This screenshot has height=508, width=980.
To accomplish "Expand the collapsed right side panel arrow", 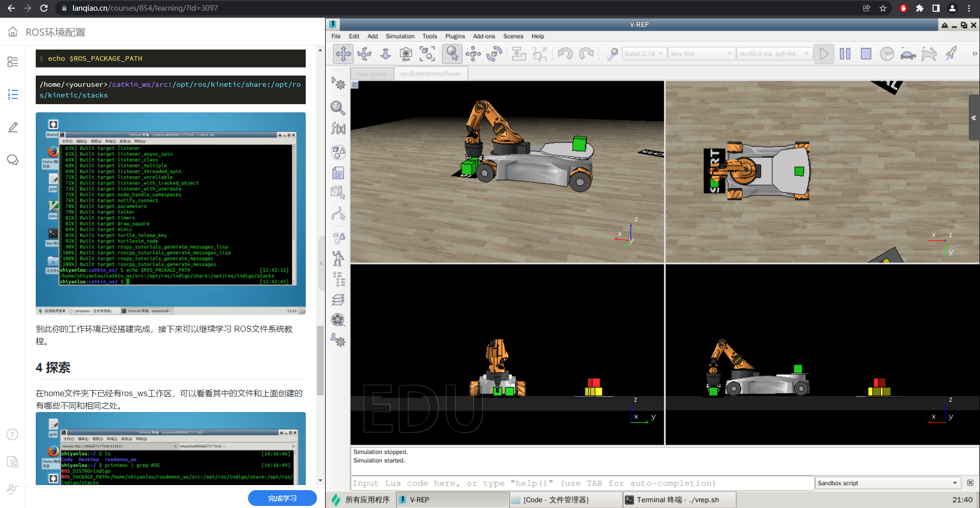I will click(974, 117).
